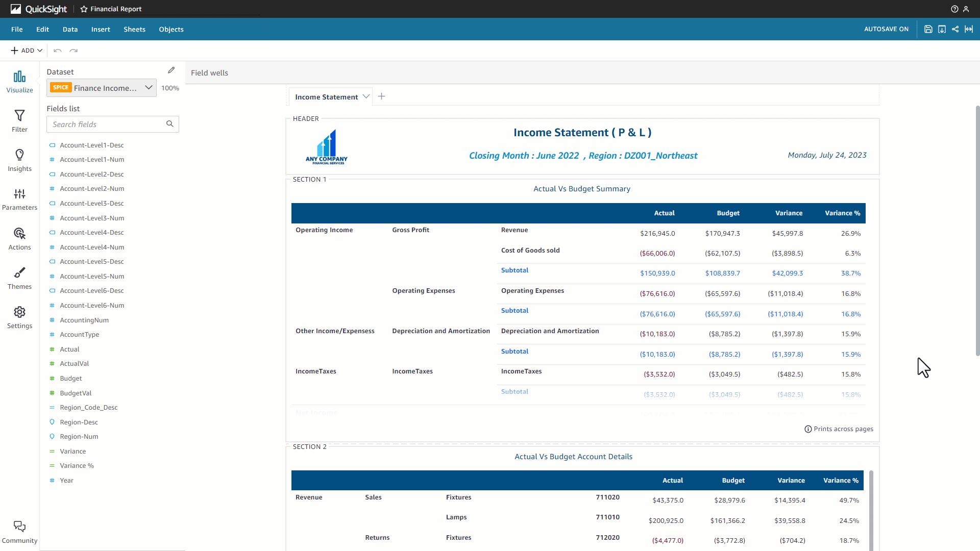Click the Search fields input box
The image size is (980, 551).
[107, 124]
